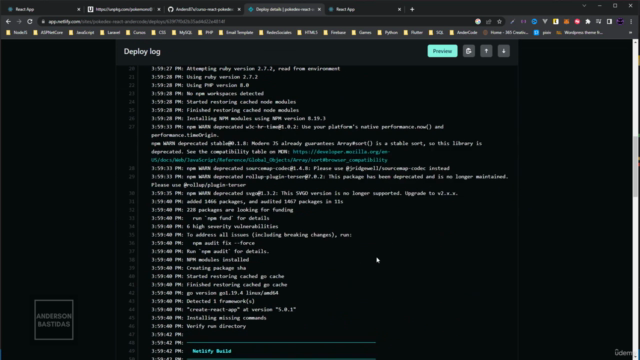Click the yellow square extension icon
The width and height of the screenshot is (640, 360).
[556, 21]
